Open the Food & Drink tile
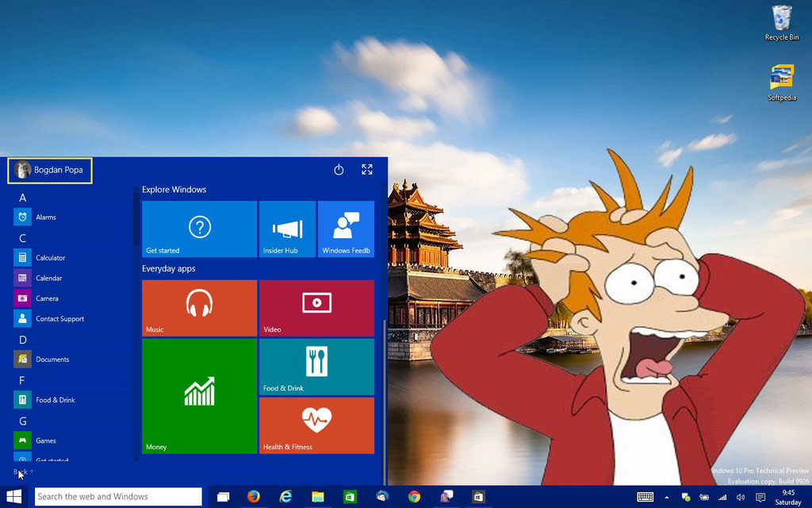This screenshot has width=812, height=508. 317,367
